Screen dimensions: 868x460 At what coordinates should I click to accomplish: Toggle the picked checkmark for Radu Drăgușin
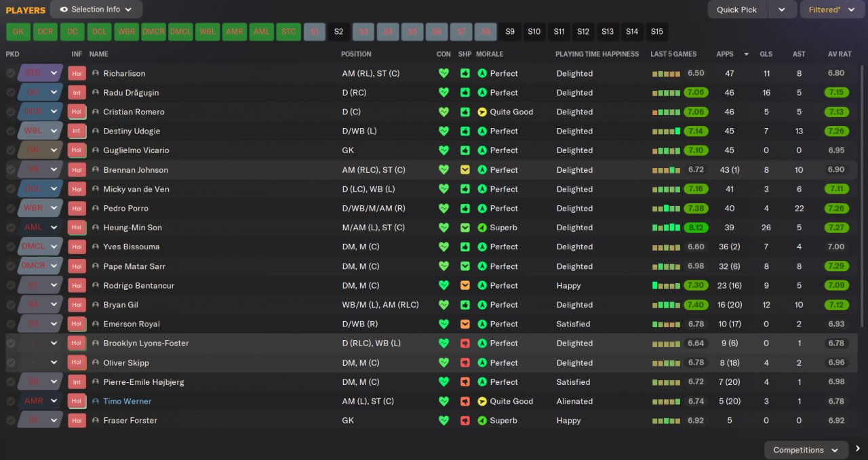point(11,93)
